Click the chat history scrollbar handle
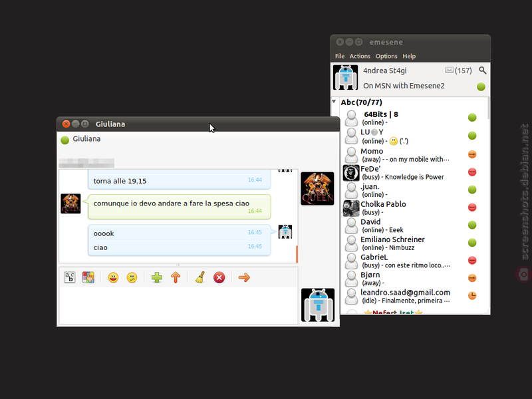Screen dimensions: 532x399 [297, 254]
